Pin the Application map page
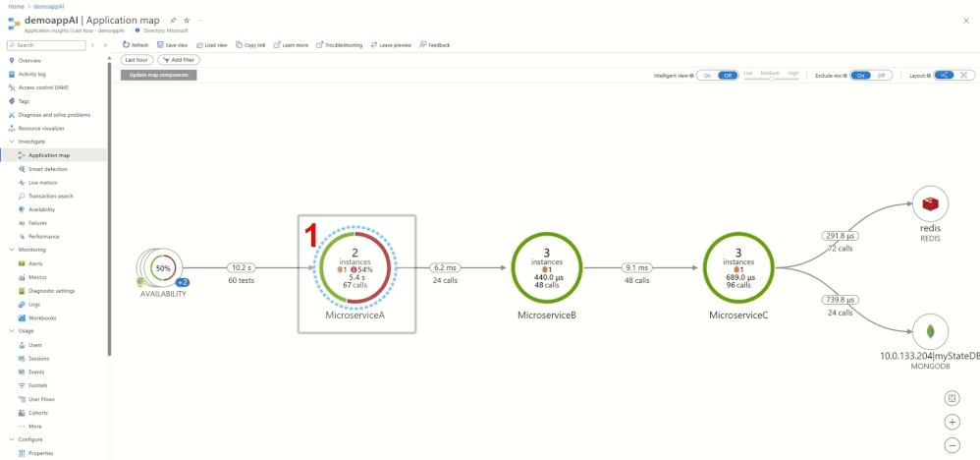The width and height of the screenshot is (980, 460). click(x=173, y=21)
